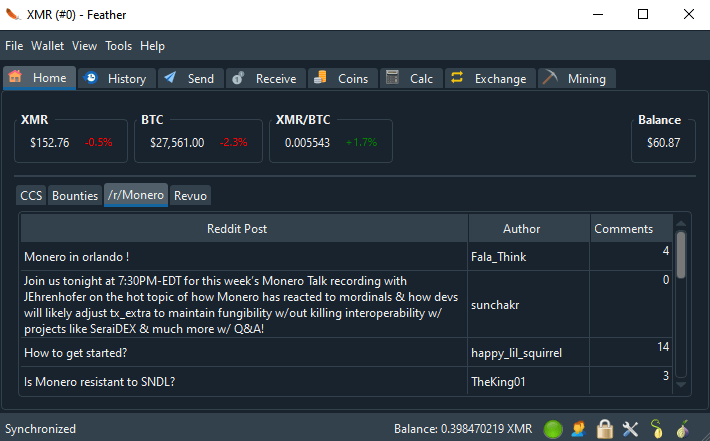Viewport: 710px width, 441px height.
Task: Switch to the Exchange tab
Action: (488, 78)
